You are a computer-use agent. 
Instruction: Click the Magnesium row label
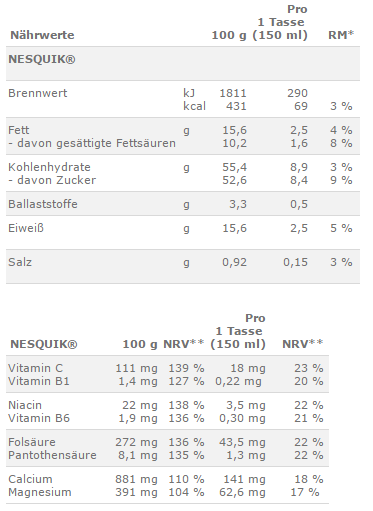coord(40,492)
